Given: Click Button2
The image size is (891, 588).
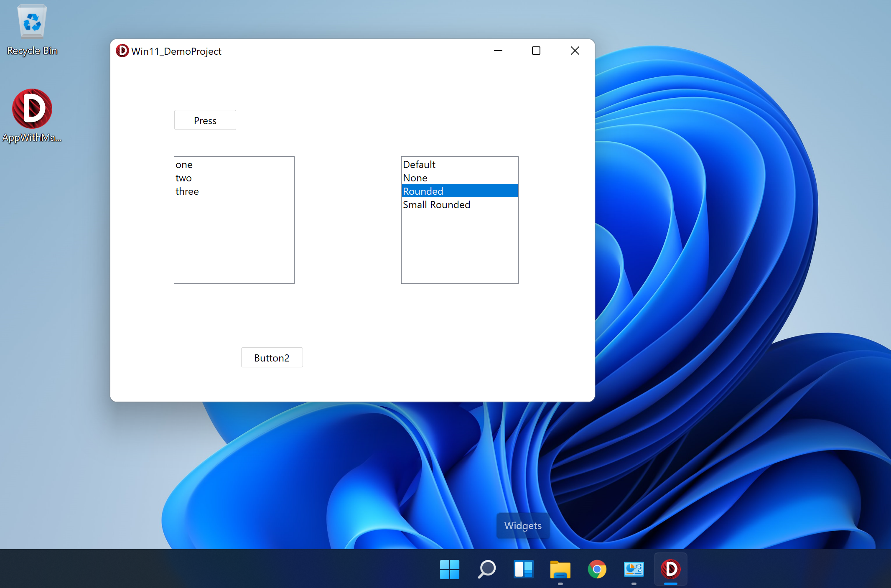Looking at the screenshot, I should pos(272,358).
